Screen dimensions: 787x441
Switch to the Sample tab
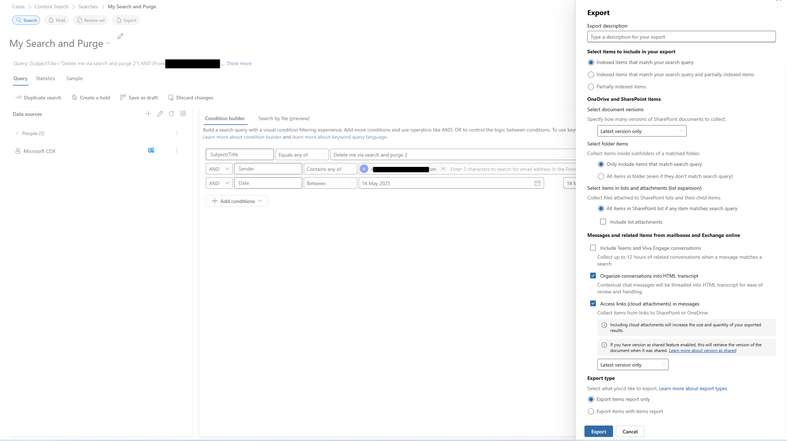(74, 79)
